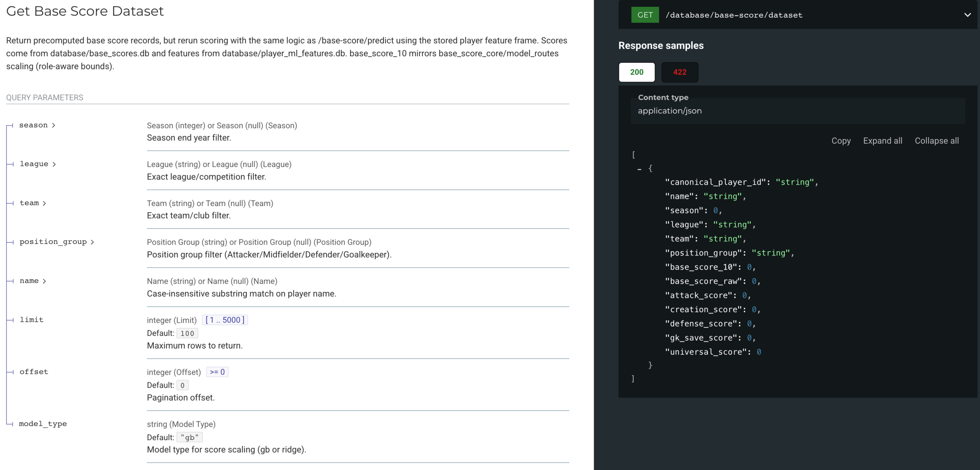Image resolution: width=980 pixels, height=470 pixels.
Task: Open the endpoint panel chevron dropdown
Action: (x=967, y=15)
